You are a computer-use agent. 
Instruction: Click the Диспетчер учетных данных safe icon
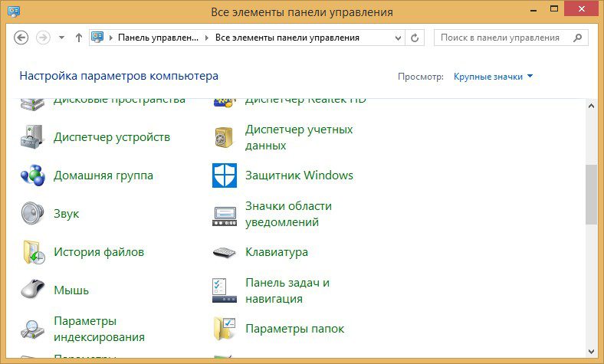pyautogui.click(x=224, y=137)
